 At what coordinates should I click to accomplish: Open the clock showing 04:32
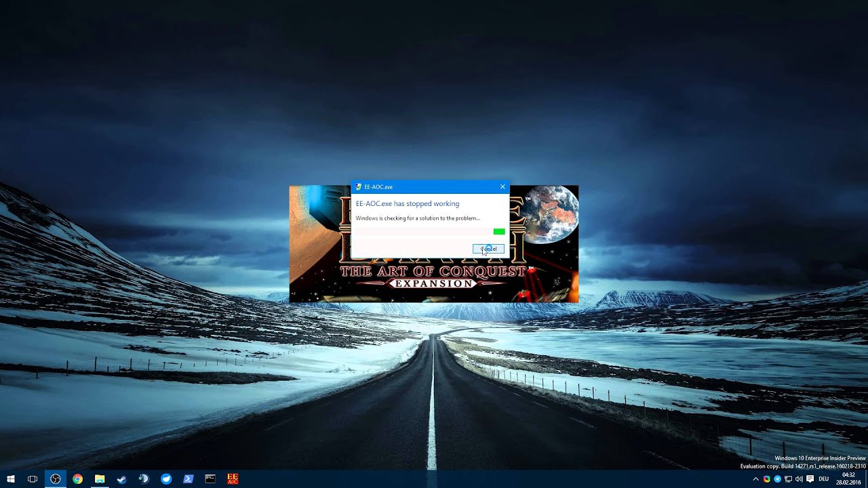[x=848, y=479]
